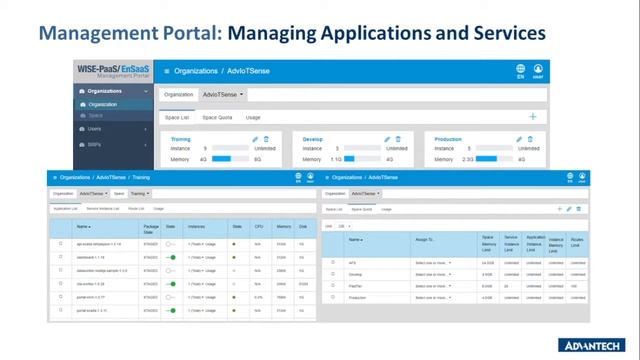The width and height of the screenshot is (640, 360).
Task: Click Organization item icon in sidebar
Action: [x=83, y=104]
